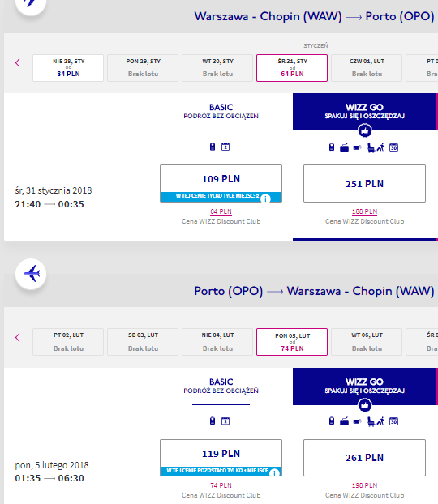Click info icon on 119 PLN fare
Screen dimensions: 438x504
coord(274,473)
